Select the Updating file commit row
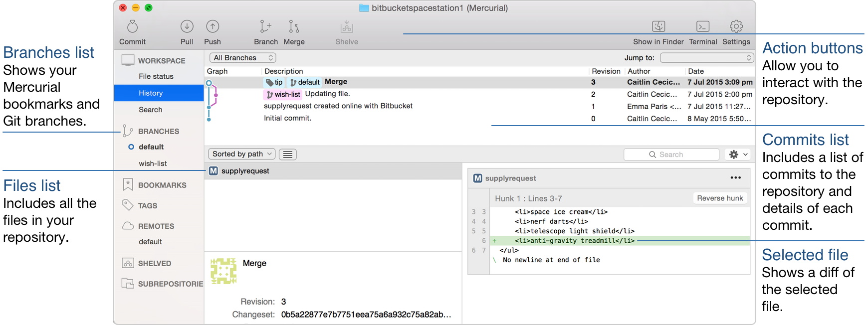Screen dimensions: 868x325 pos(479,94)
